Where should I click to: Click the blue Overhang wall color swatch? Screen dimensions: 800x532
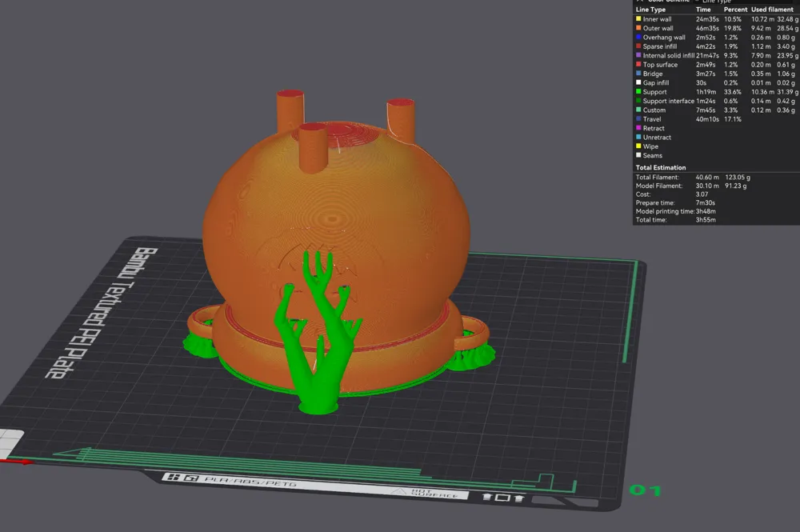coord(638,38)
